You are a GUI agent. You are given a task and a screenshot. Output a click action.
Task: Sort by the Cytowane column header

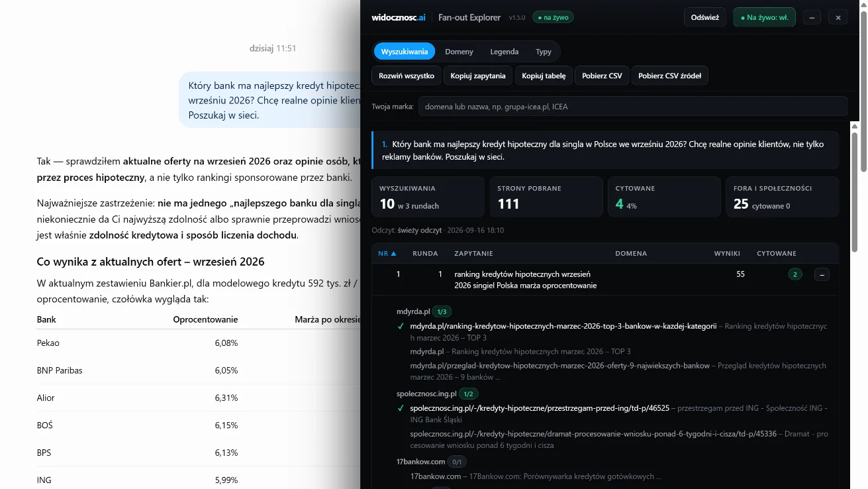click(x=777, y=253)
